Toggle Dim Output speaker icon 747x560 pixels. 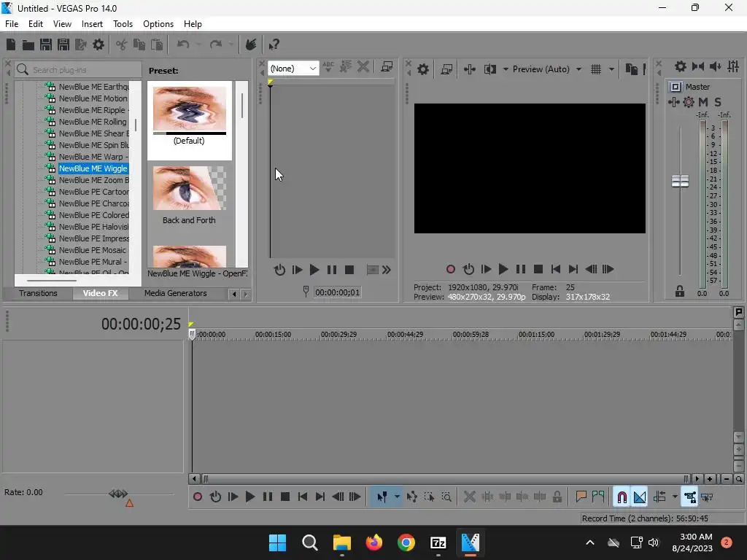[x=716, y=66]
